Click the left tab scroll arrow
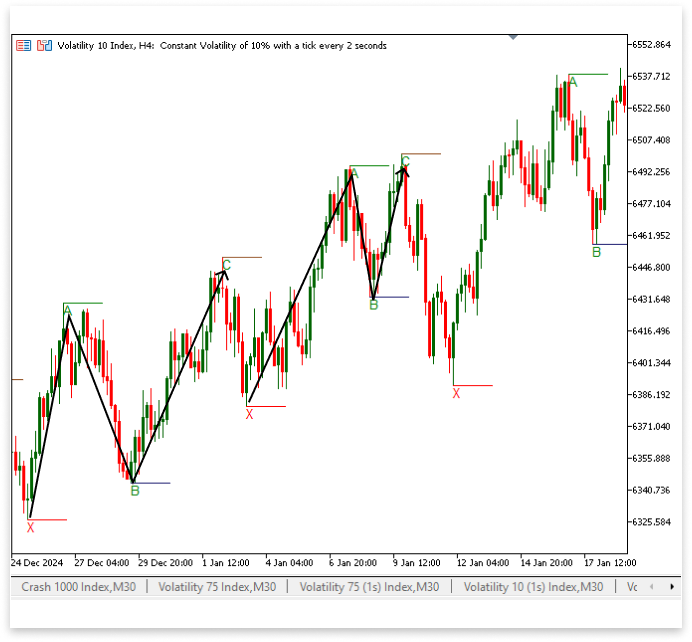Screen dimensions: 692x642 pyautogui.click(x=651, y=587)
